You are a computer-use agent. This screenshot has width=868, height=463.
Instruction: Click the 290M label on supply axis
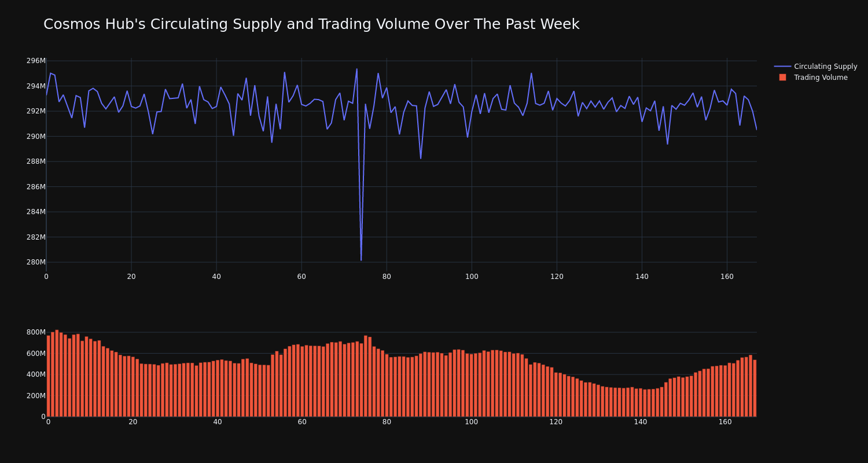tap(36, 137)
